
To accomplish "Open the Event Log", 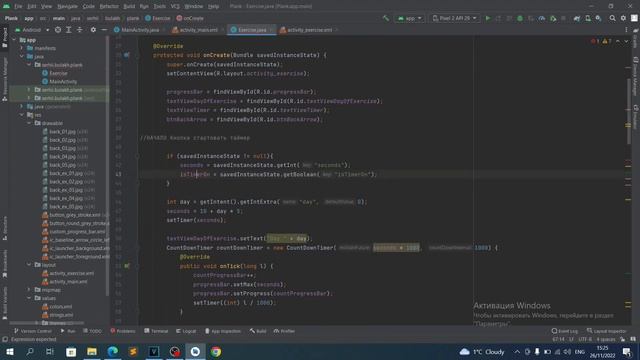I will pos(564,331).
